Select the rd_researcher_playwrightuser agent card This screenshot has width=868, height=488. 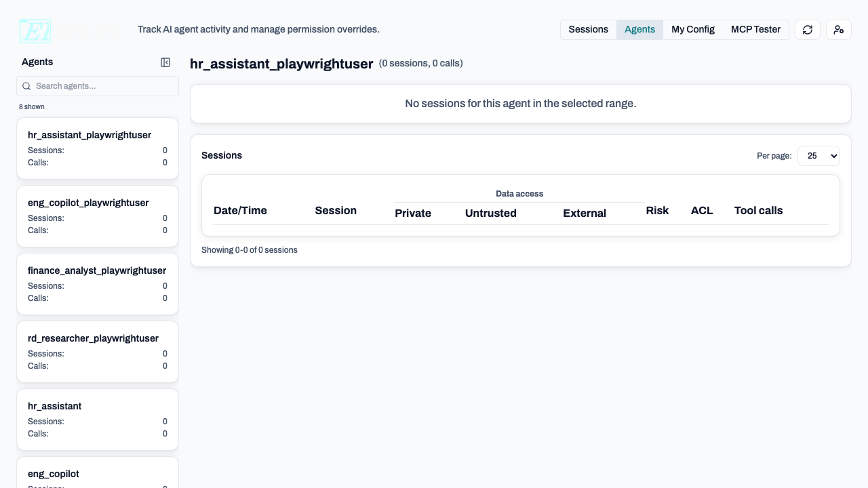coord(98,352)
